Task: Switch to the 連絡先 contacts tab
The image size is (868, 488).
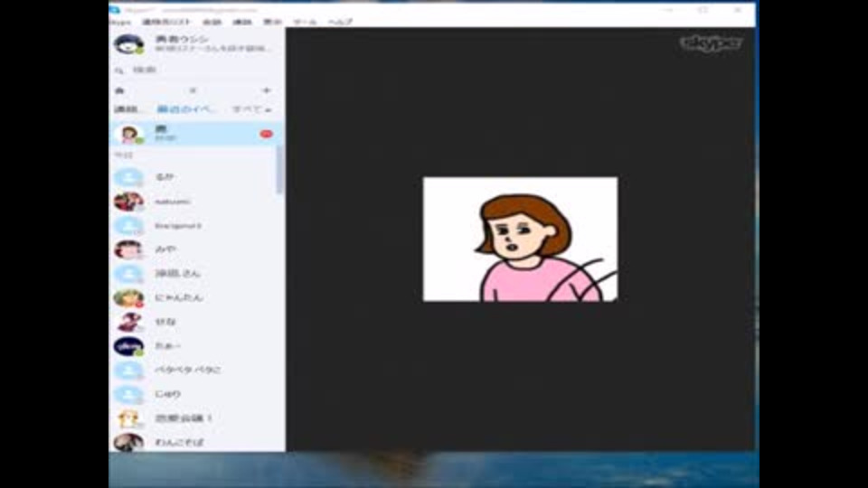Action: point(128,109)
